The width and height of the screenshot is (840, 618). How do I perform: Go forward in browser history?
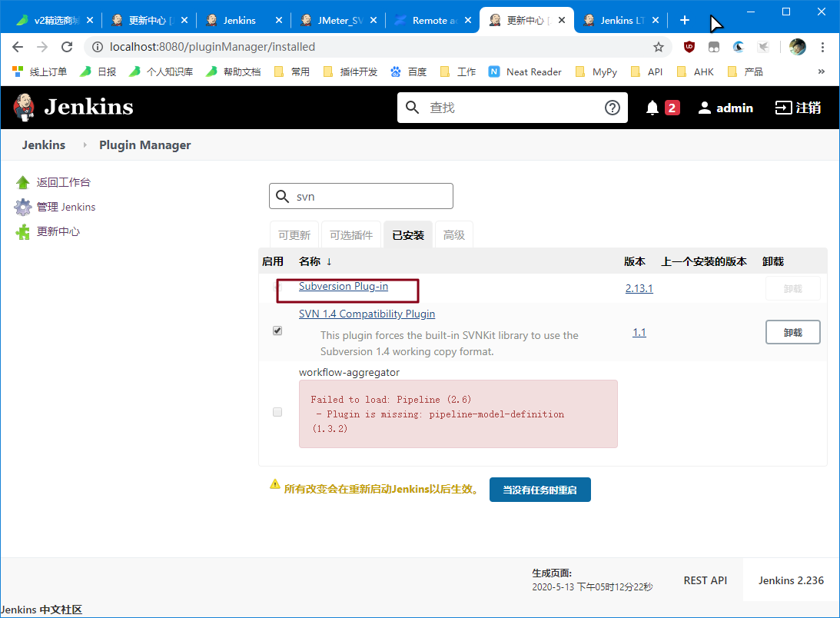pos(42,47)
